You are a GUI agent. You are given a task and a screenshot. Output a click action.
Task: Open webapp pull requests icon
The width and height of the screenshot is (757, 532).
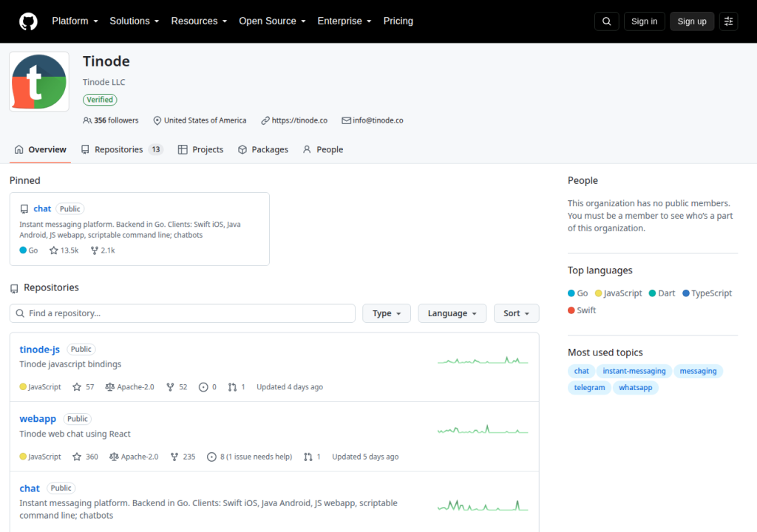click(313, 457)
